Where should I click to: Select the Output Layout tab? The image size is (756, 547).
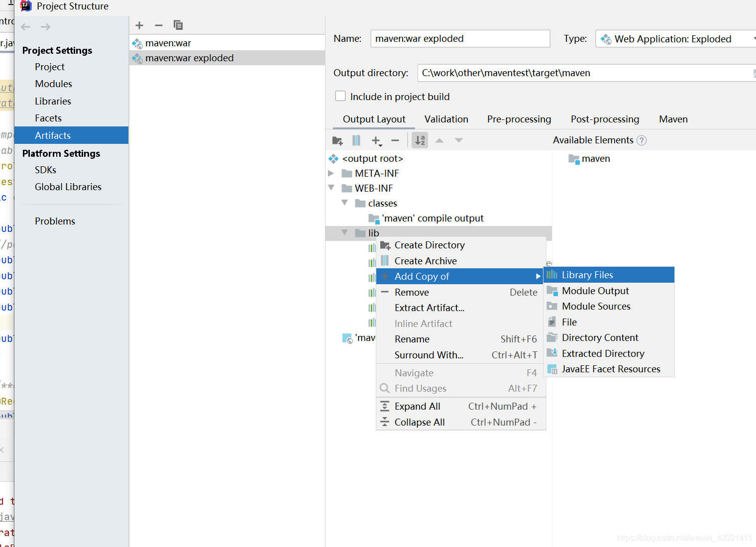(x=374, y=119)
